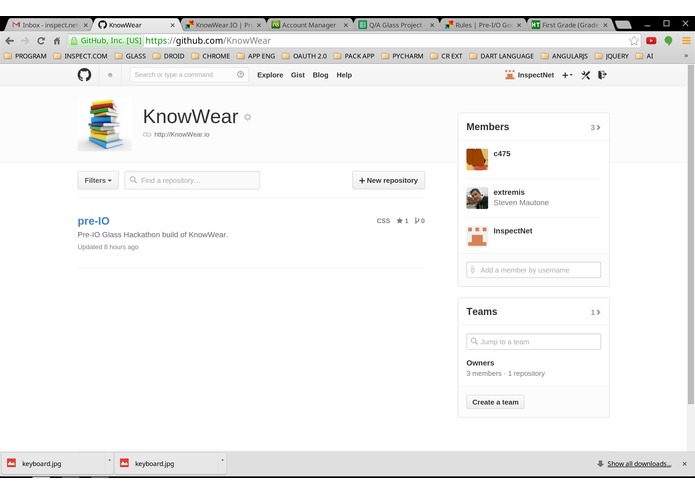The height and width of the screenshot is (494, 695).
Task: Open the OAUTH 2.0 bookmarks folder
Action: click(x=305, y=56)
